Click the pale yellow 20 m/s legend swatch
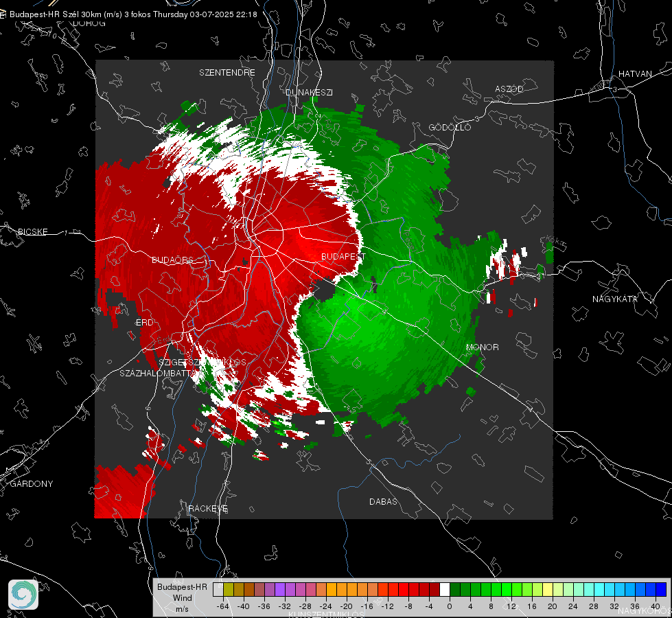This screenshot has height=618, width=672. pos(548,590)
